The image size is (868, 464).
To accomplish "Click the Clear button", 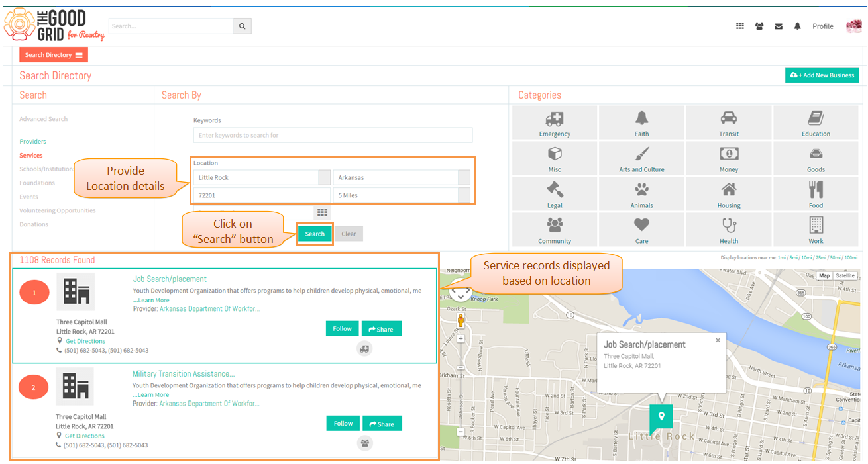I will click(349, 234).
